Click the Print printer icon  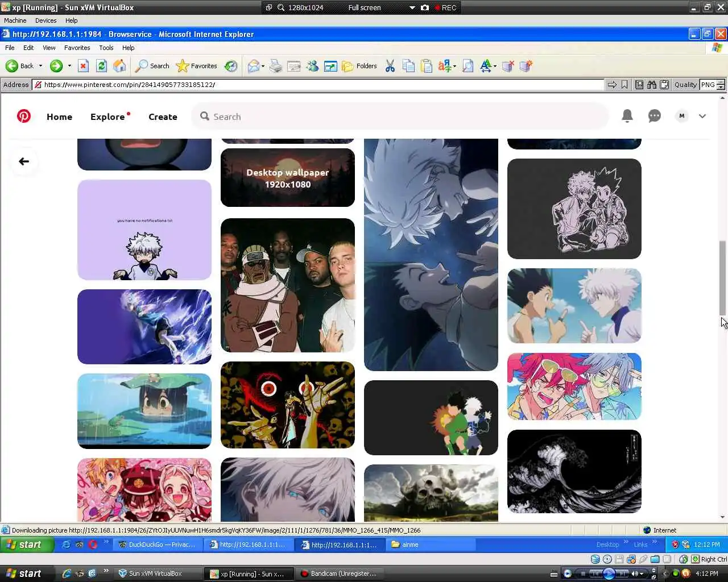pyautogui.click(x=276, y=66)
